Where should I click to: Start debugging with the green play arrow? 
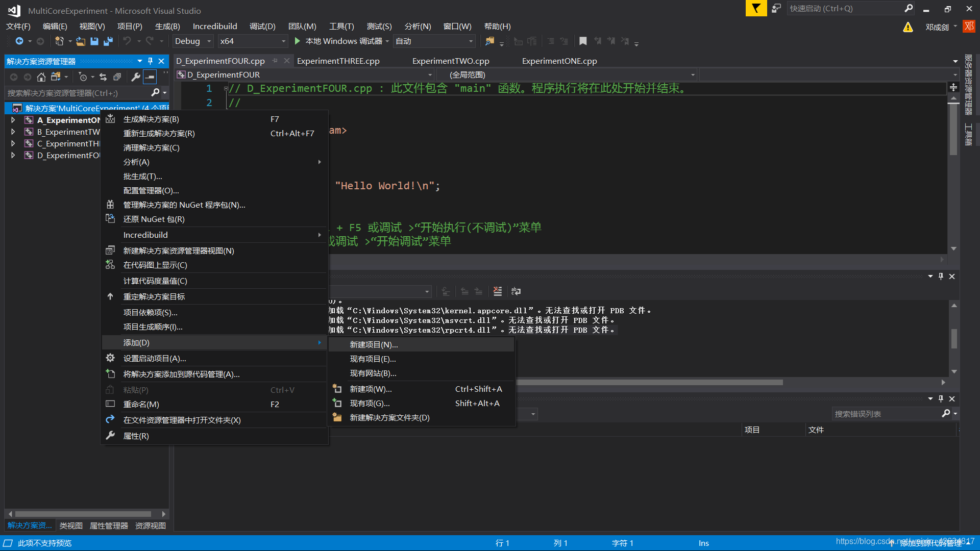(x=298, y=41)
